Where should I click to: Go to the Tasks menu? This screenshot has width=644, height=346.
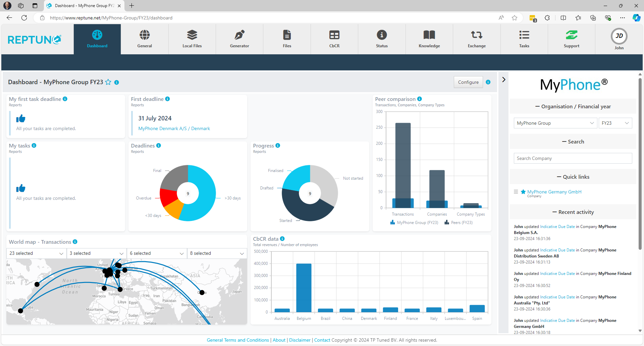point(524,39)
